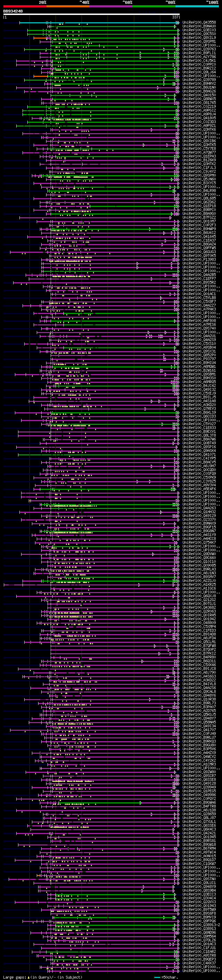Select the cyan ~100% legend bar
Screen dimensions: 222x980
(197, 7)
